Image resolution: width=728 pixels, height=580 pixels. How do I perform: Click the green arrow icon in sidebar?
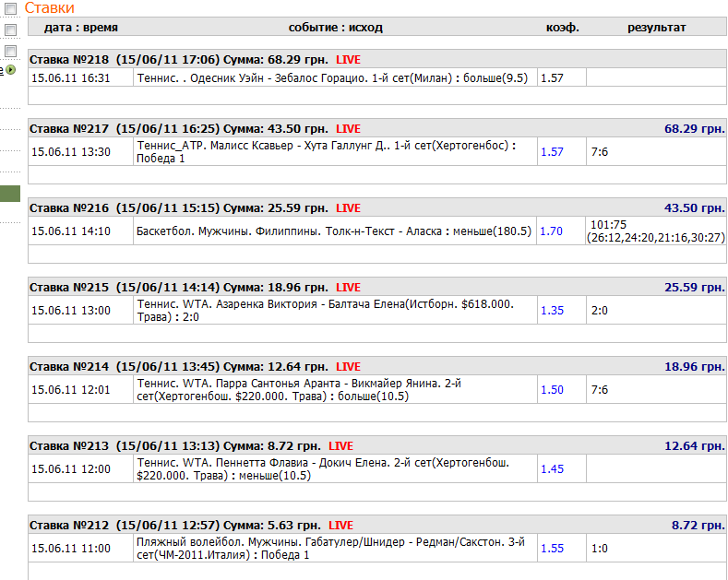[11, 70]
